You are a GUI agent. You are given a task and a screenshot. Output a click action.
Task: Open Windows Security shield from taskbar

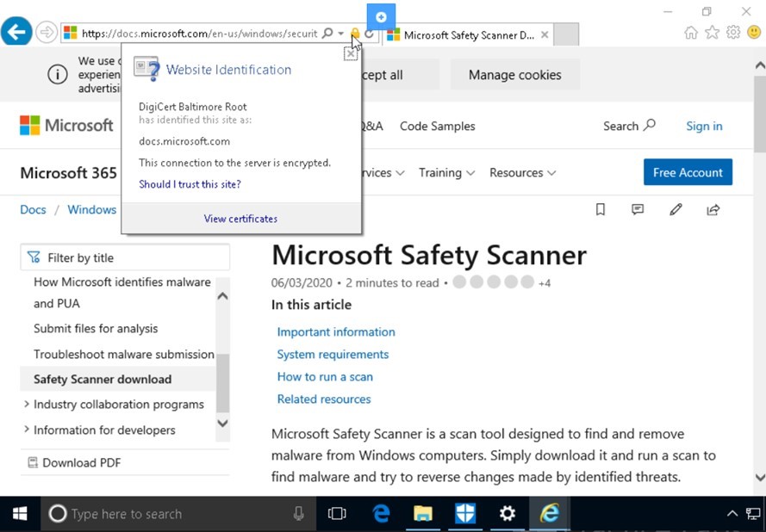(x=465, y=513)
